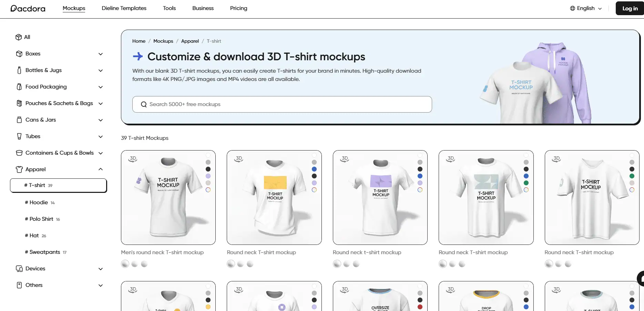Expand the Boxes category chevron
The height and width of the screenshot is (311, 644).
pos(101,54)
